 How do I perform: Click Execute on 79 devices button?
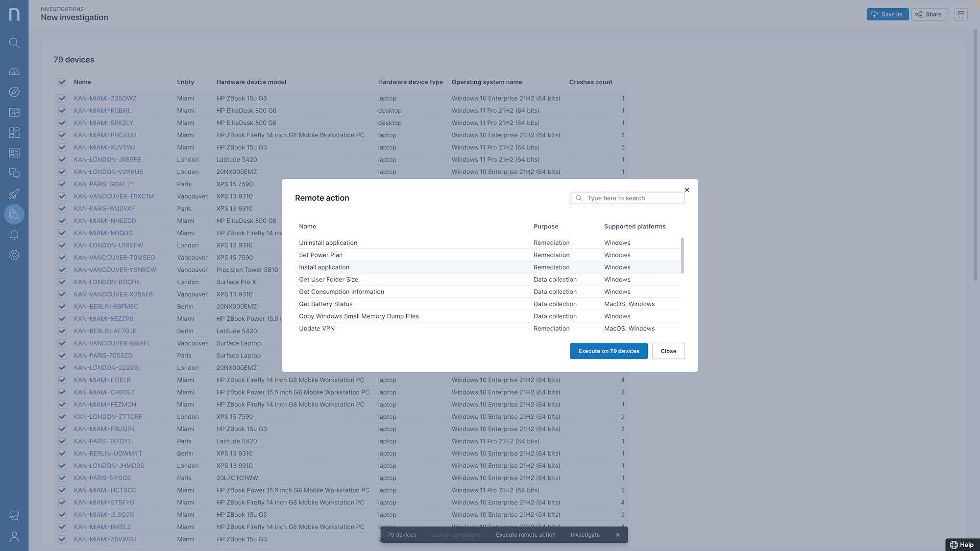(x=608, y=351)
